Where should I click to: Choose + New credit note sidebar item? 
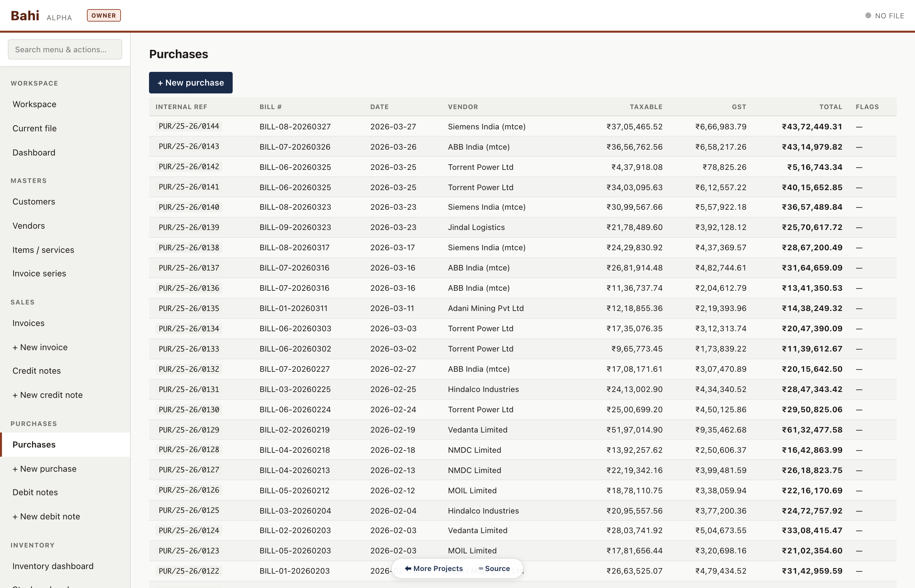point(47,395)
